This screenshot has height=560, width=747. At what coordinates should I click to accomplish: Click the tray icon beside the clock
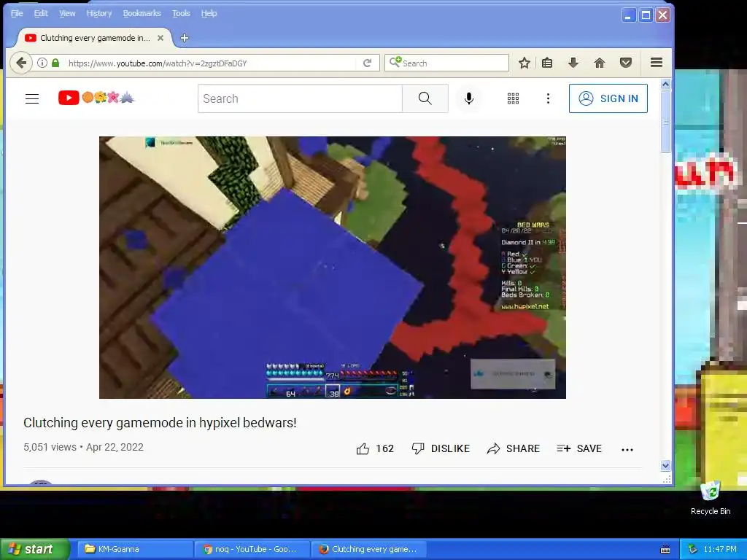[693, 550]
